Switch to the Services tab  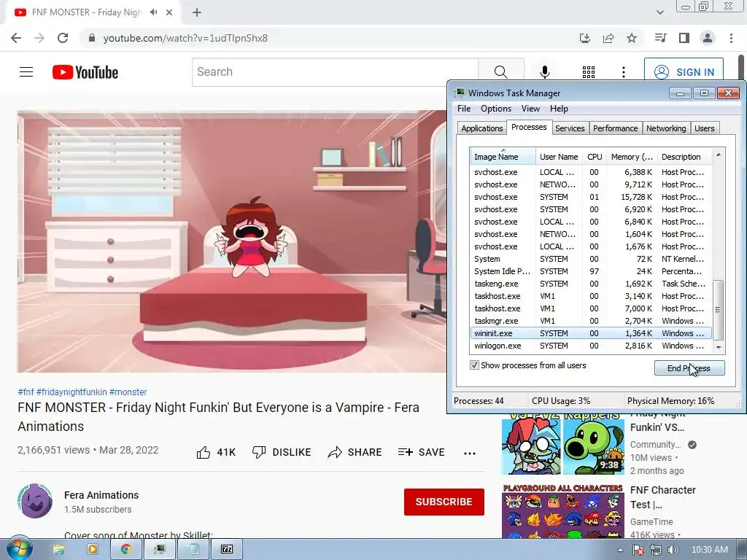(570, 128)
